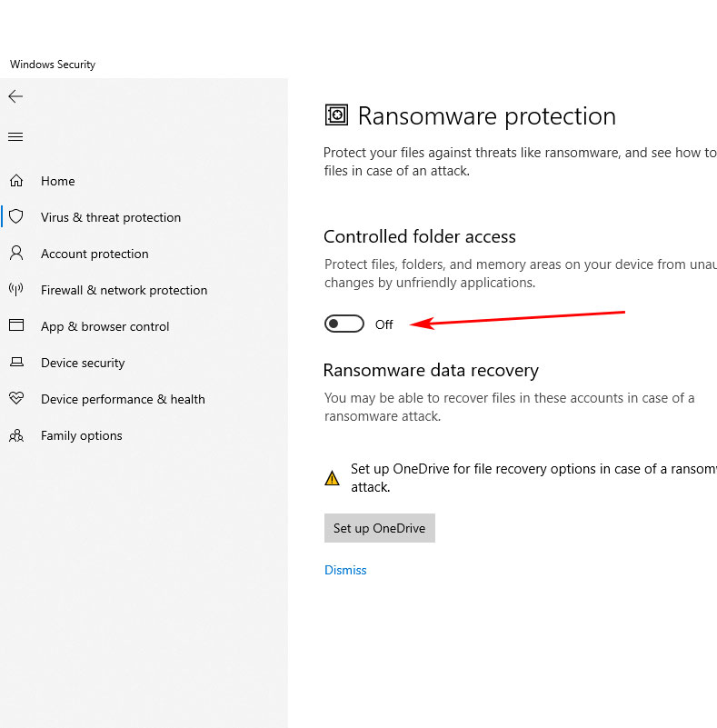Click the Firewall & network antenna icon
Image resolution: width=717 pixels, height=728 pixels.
coord(16,289)
